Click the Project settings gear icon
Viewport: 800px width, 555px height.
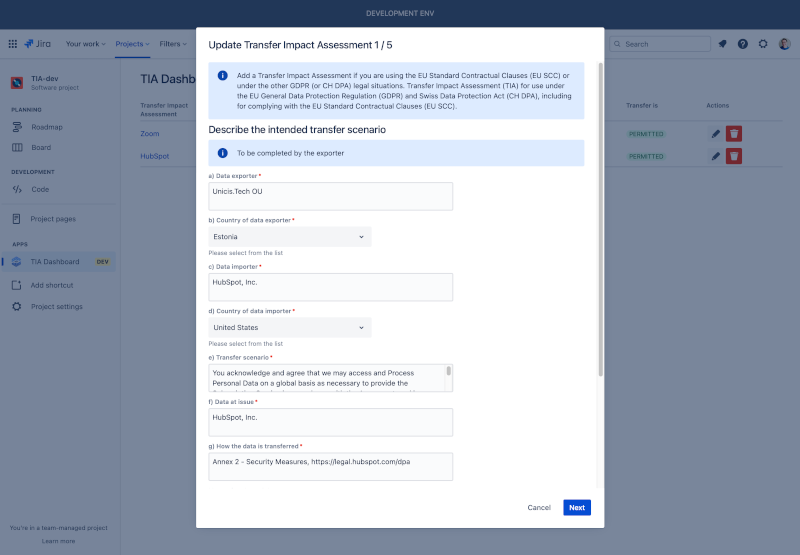[x=16, y=307]
